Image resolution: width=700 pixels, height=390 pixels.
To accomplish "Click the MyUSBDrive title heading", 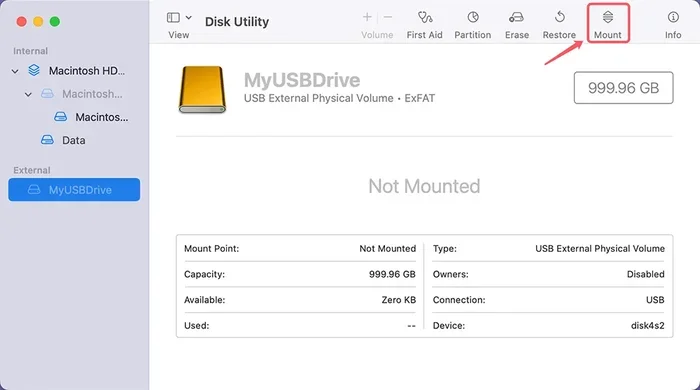I will coord(302,80).
